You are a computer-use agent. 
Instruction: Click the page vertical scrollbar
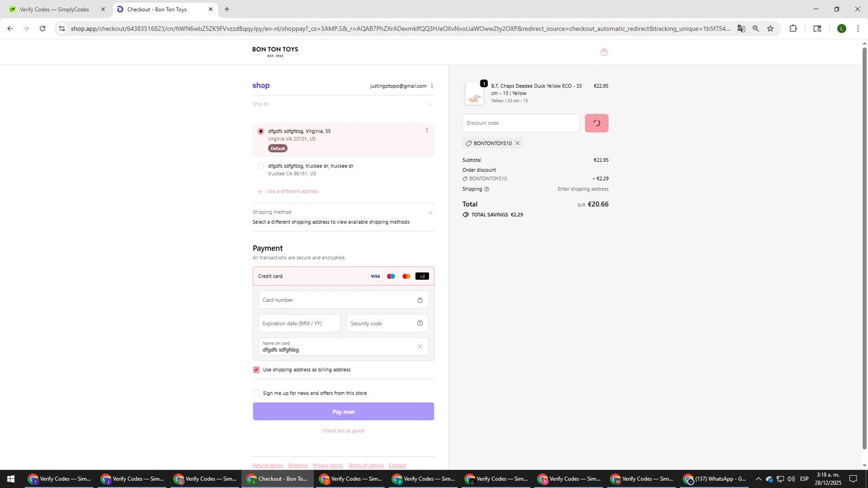point(865,249)
